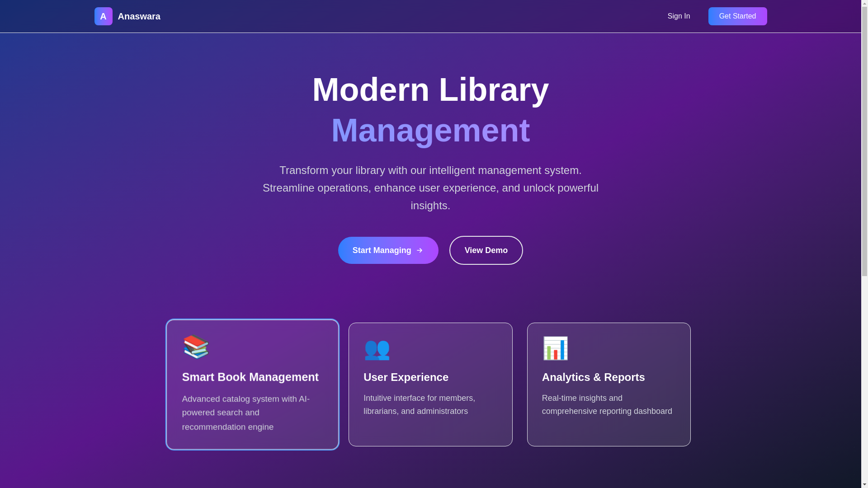Viewport: 868px width, 488px height.
Task: Open the Sign In link
Action: coord(679,16)
